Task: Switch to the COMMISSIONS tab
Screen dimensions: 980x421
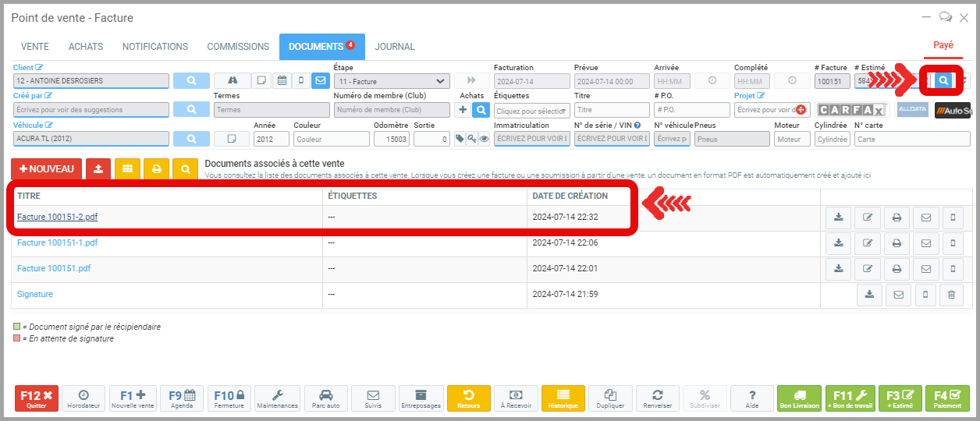Action: click(x=238, y=47)
